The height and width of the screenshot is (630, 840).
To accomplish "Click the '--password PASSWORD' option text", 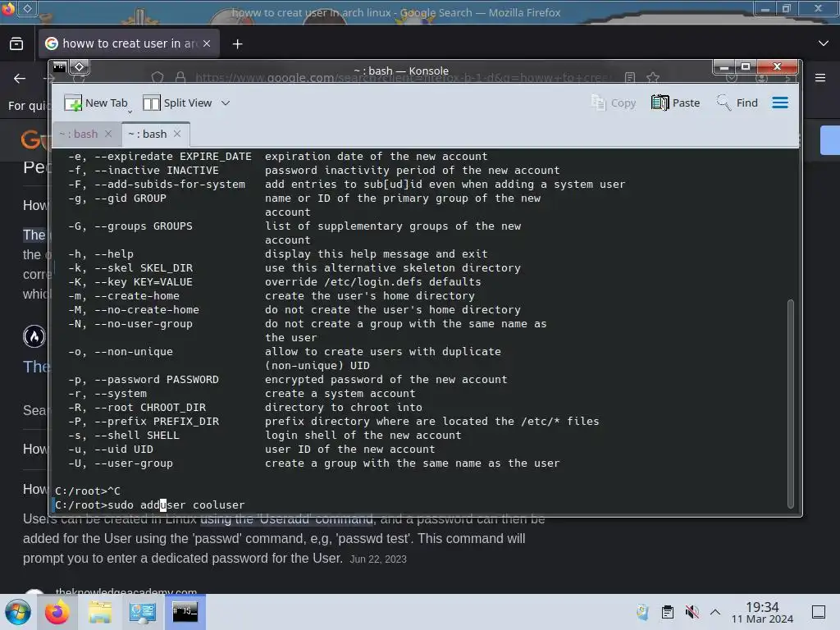I will click(157, 379).
